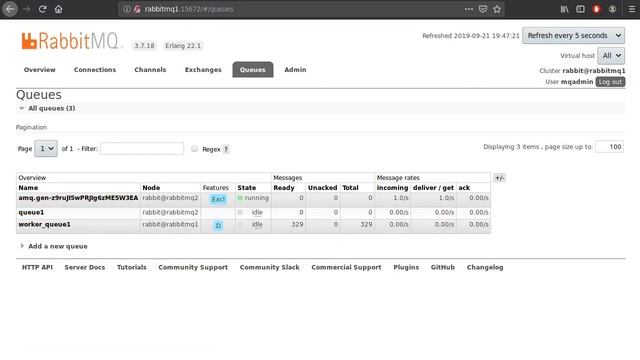This screenshot has height=360, width=640.
Task: Click the browser back arrow icon
Action: point(10,9)
